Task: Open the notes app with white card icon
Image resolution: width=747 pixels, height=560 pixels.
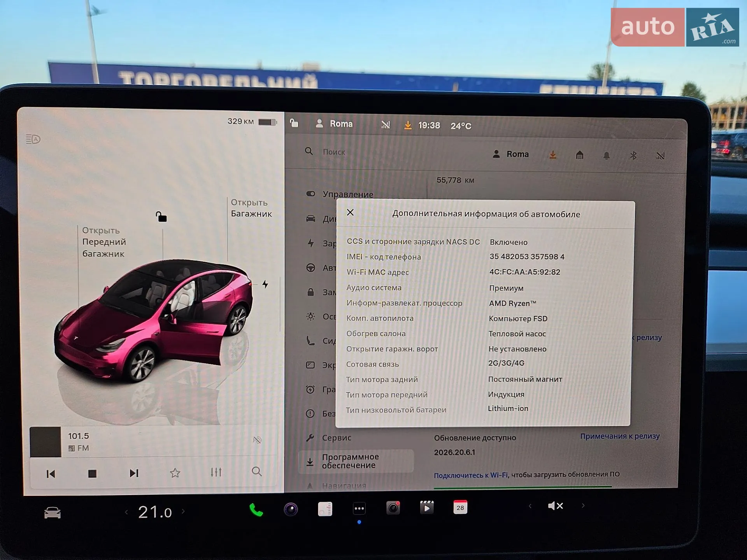Action: pos(325,509)
